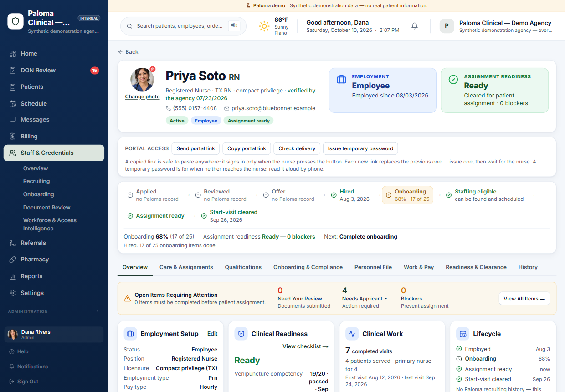Open the Readiness & Clearance tab

tap(476, 267)
